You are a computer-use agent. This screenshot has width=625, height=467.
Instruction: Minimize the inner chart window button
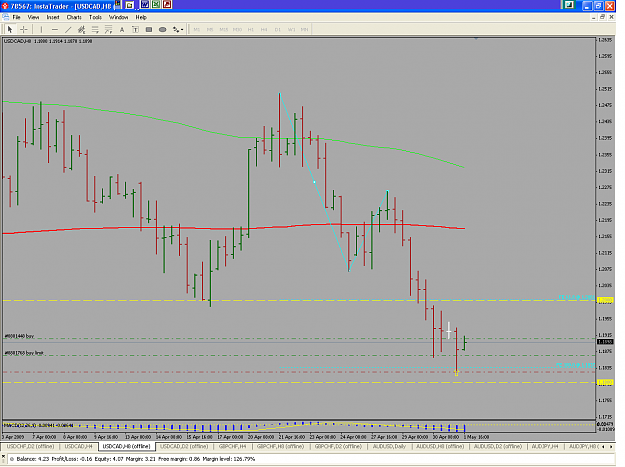[594, 17]
